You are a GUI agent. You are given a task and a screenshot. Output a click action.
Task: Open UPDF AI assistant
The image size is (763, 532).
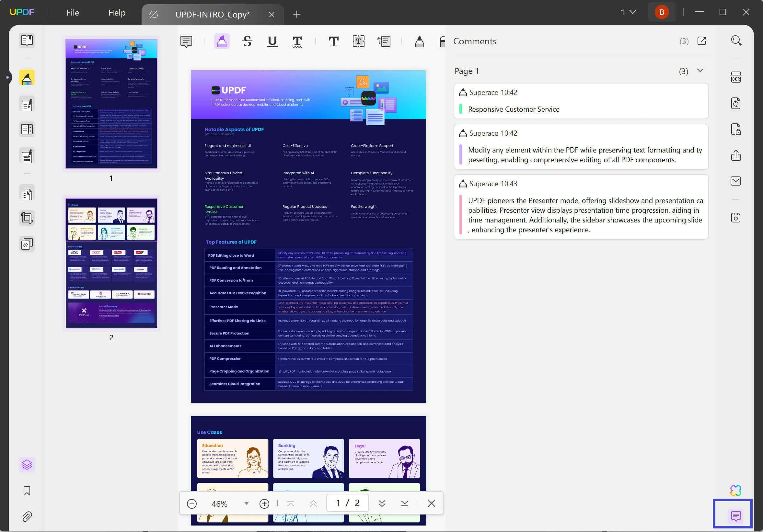736,490
